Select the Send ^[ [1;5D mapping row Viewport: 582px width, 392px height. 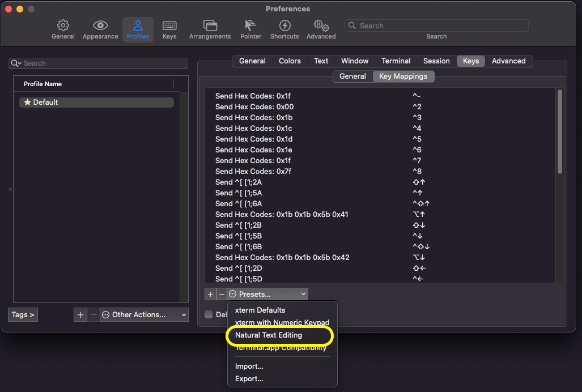[x=380, y=279]
